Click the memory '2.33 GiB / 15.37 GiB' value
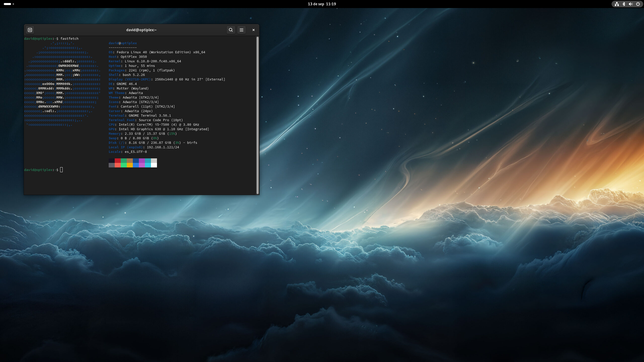Image resolution: width=644 pixels, height=362 pixels. tap(145, 134)
